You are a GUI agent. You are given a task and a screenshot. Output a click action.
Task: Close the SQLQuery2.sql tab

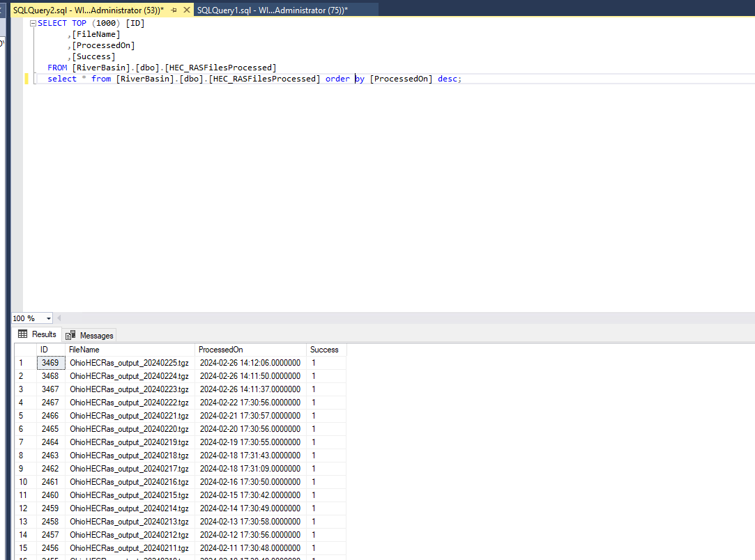pos(187,10)
